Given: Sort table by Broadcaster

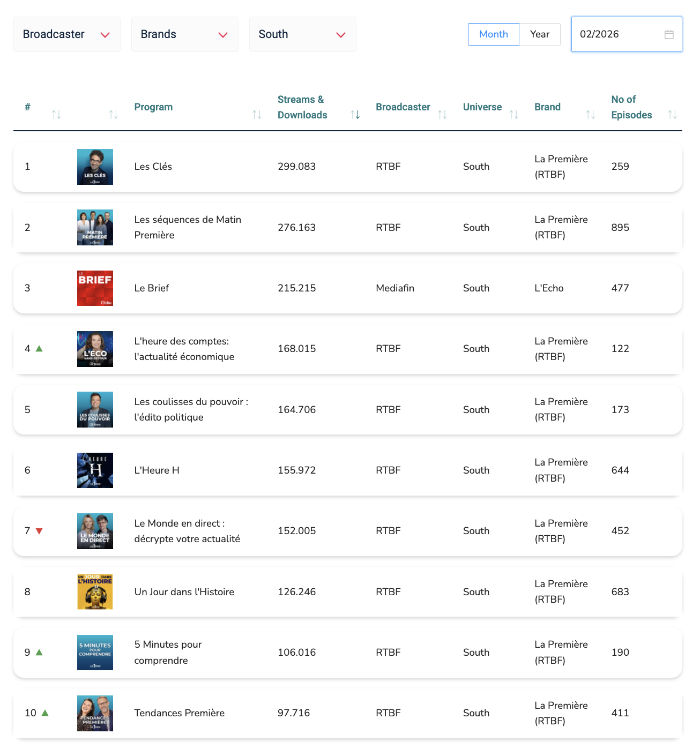Looking at the screenshot, I should pyautogui.click(x=442, y=114).
